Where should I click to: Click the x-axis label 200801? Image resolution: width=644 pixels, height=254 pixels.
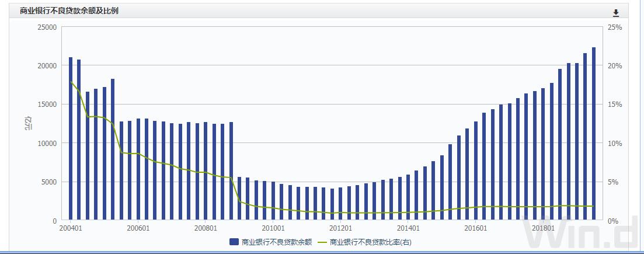tap(206, 228)
